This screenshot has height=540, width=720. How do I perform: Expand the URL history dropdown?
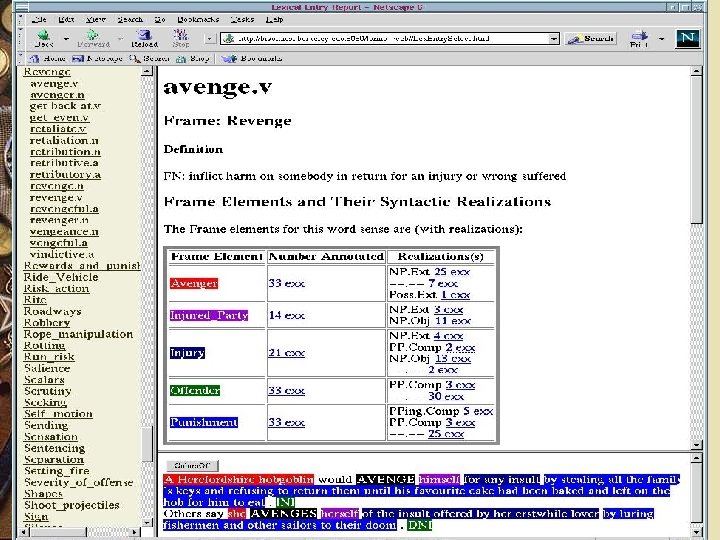click(x=554, y=39)
